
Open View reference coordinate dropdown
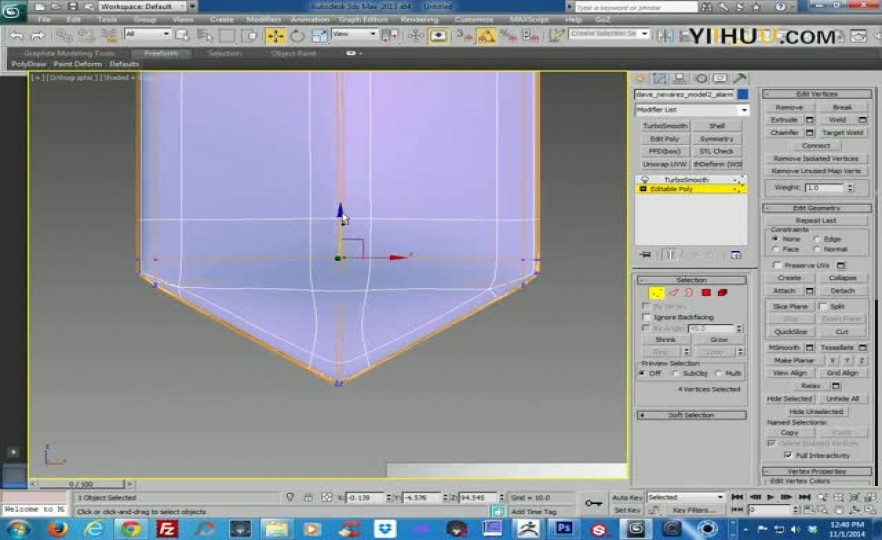354,34
